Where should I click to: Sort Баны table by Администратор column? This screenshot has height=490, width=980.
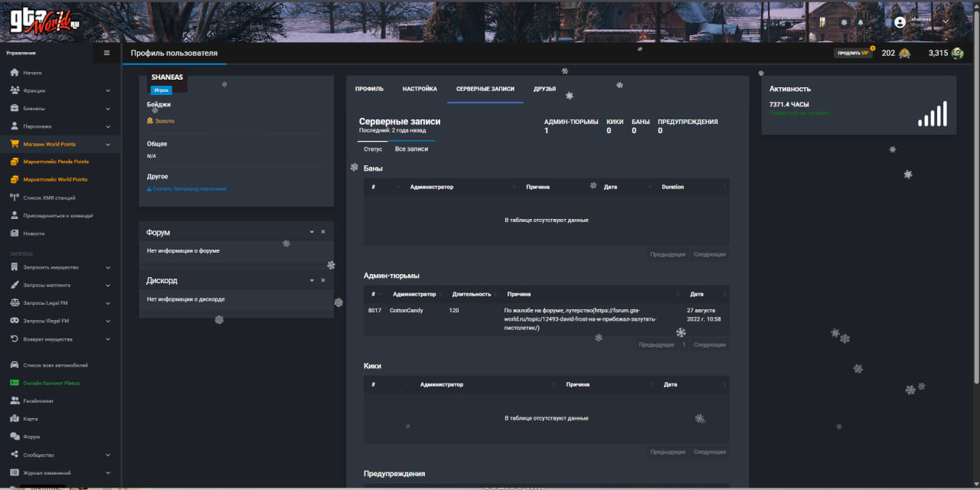coord(462,187)
